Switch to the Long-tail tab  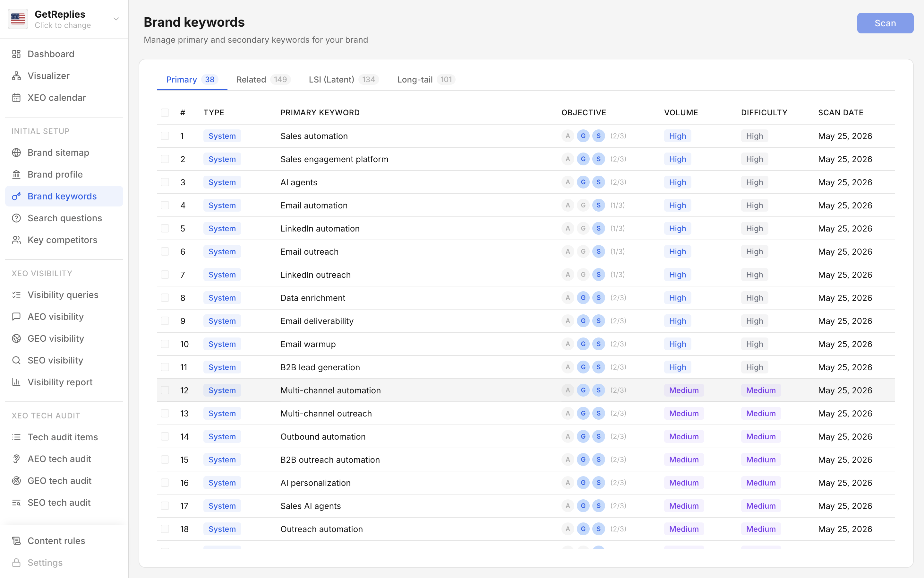(426, 80)
